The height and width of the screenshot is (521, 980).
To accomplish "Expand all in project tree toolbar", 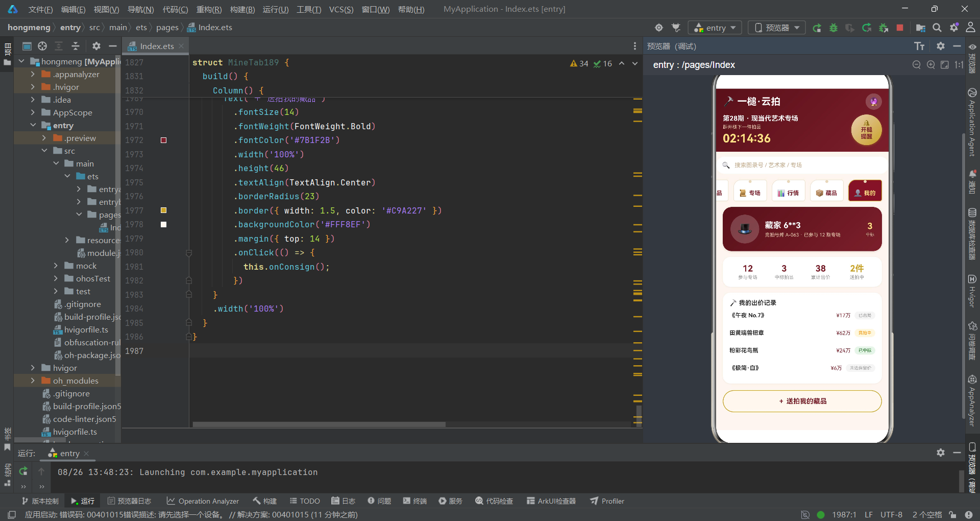I will pos(59,46).
